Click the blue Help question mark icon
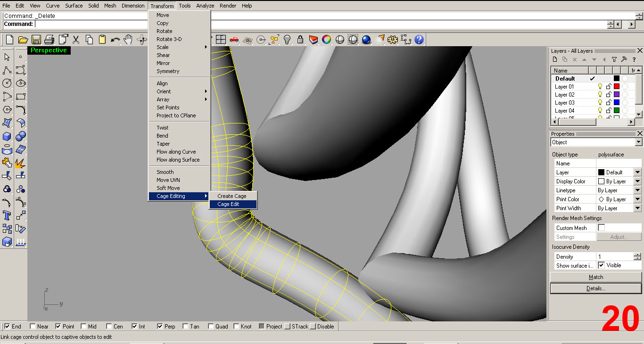This screenshot has height=344, width=644. tap(419, 40)
